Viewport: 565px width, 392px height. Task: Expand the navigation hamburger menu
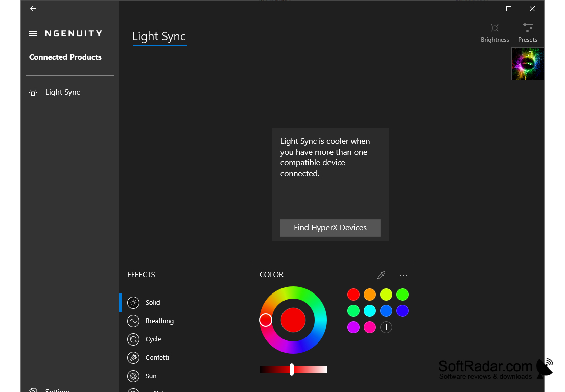33,33
